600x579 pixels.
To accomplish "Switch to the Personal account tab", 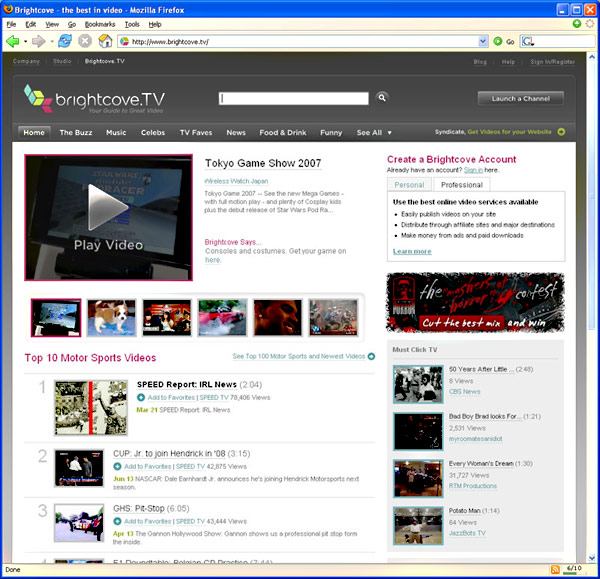I will coord(409,185).
